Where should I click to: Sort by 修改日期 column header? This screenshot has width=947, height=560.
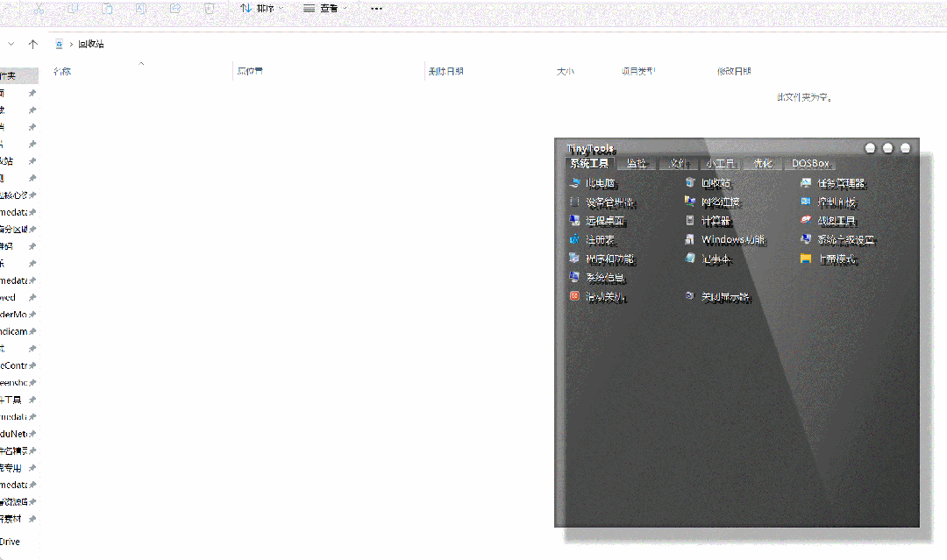point(734,71)
